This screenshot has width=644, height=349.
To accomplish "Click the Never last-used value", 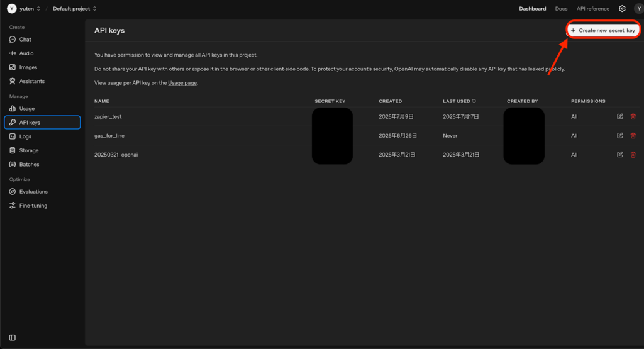I will click(450, 135).
